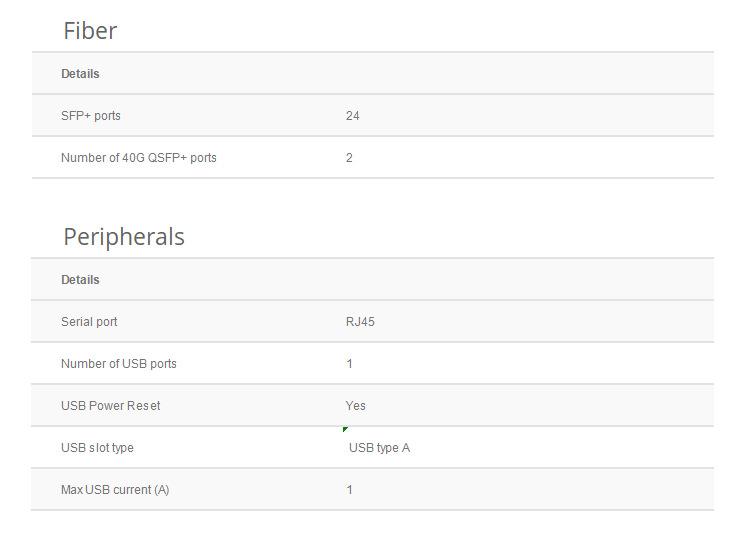750x553 pixels.
Task: Click the USB type A value
Action: pos(379,448)
